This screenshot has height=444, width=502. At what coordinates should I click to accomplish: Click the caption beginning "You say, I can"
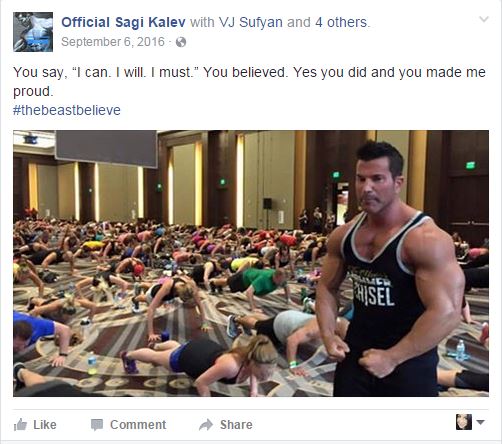(x=249, y=82)
